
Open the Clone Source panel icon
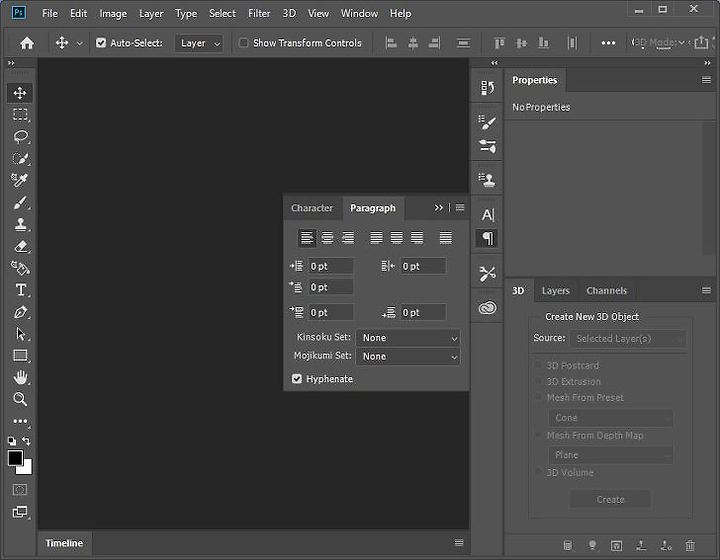(487, 179)
